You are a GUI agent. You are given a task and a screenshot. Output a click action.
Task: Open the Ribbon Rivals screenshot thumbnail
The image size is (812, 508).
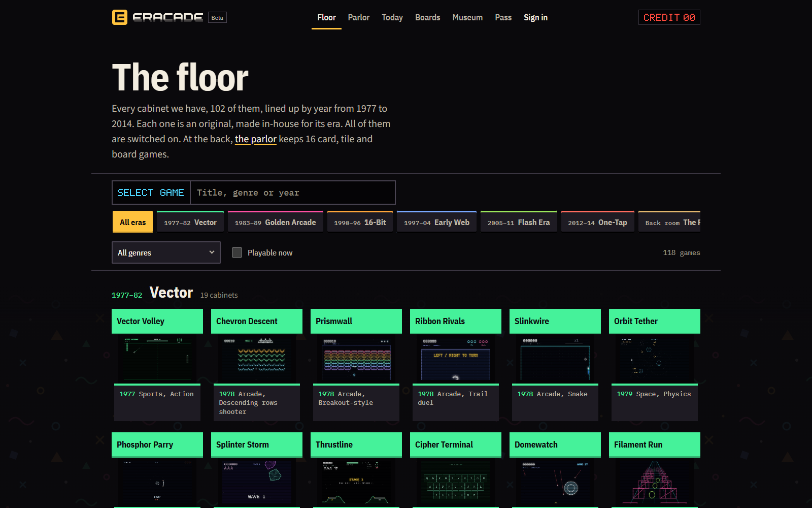tap(456, 359)
